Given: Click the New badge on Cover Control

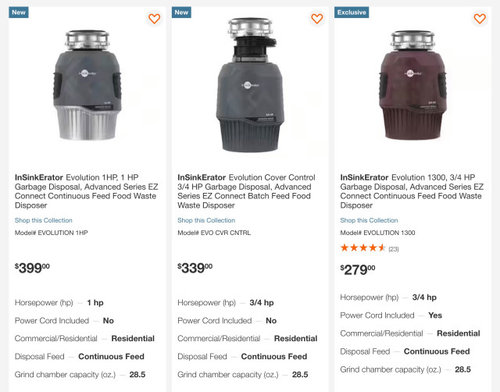Looking at the screenshot, I should click(181, 12).
